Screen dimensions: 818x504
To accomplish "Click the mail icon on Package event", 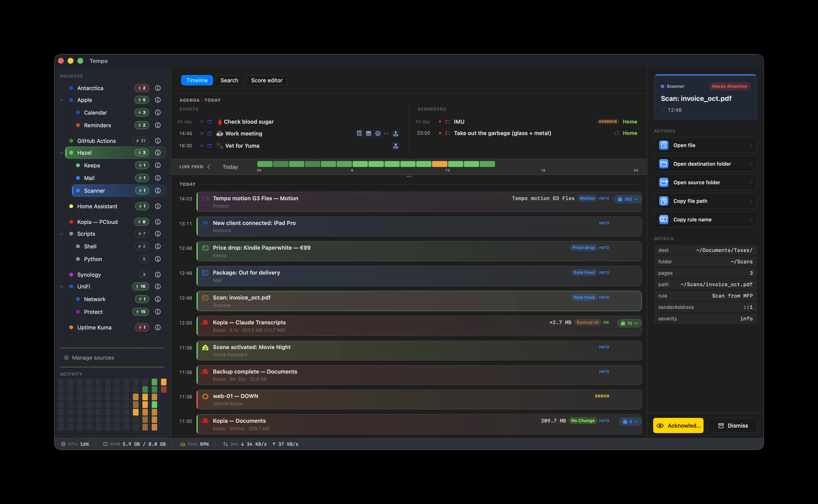I will pyautogui.click(x=206, y=273).
